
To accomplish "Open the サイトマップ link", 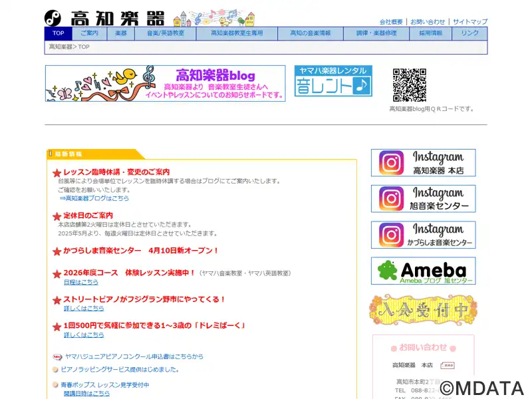I will [x=470, y=22].
